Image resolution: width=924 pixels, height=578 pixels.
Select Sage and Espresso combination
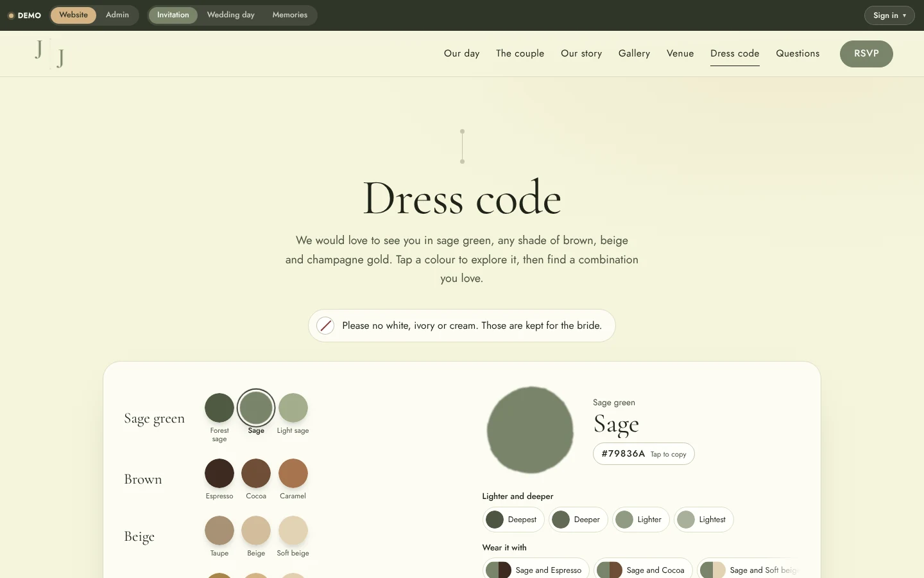(x=536, y=570)
